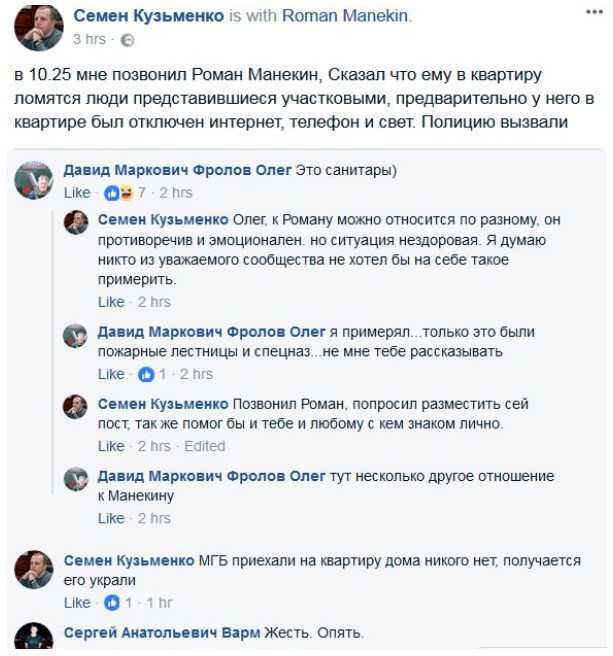
Task: Like the reply about другое отношение к Манекину
Action: click(111, 518)
